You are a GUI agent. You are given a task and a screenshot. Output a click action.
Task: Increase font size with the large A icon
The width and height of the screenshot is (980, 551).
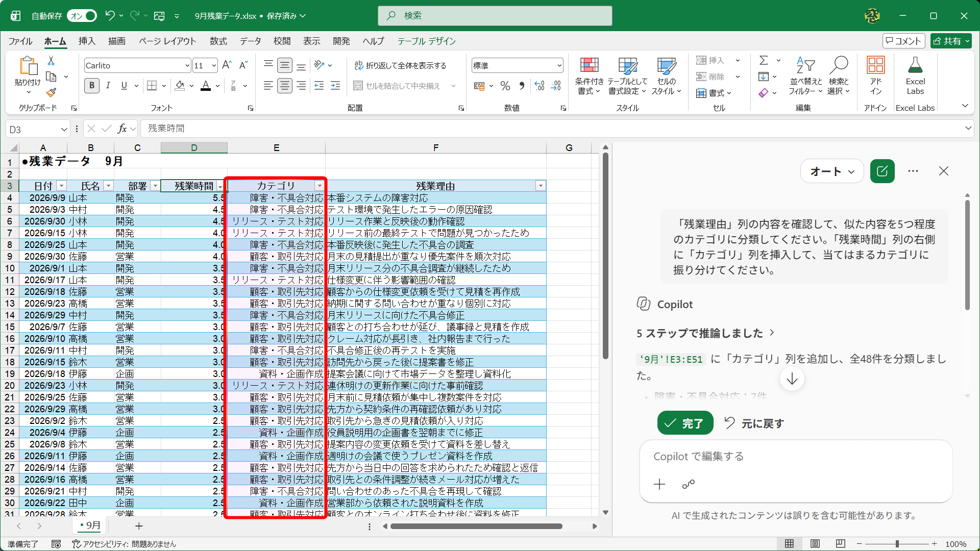[227, 65]
